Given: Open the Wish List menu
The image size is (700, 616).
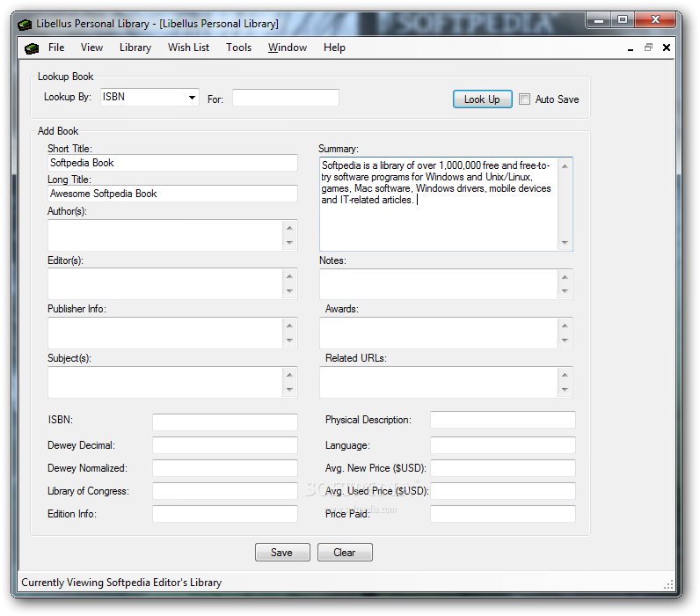Looking at the screenshot, I should click(x=188, y=48).
